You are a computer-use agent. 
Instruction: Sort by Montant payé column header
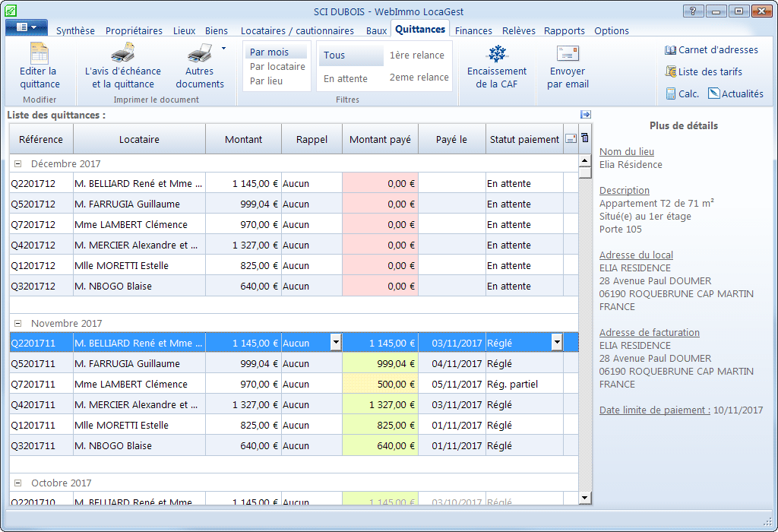click(380, 140)
